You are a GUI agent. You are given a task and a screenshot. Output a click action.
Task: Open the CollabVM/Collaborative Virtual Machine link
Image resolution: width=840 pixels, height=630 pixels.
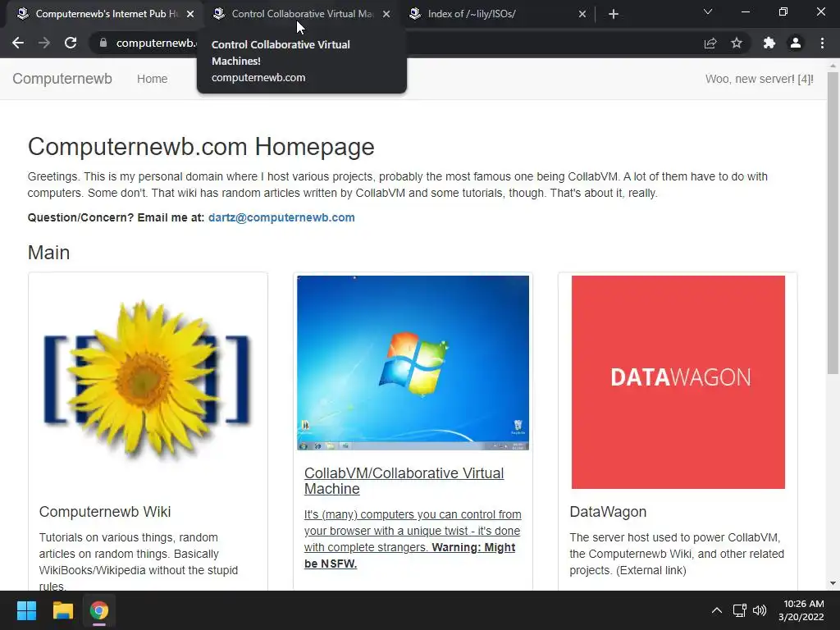[x=404, y=481]
